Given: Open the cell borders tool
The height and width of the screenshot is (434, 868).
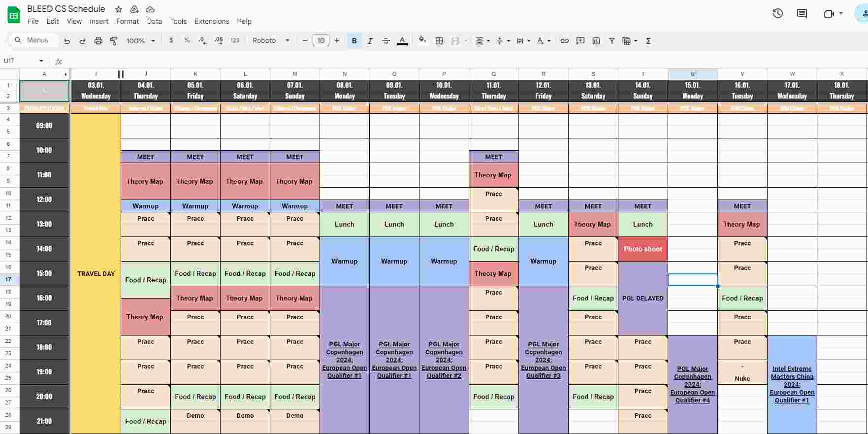Looking at the screenshot, I should (x=439, y=41).
